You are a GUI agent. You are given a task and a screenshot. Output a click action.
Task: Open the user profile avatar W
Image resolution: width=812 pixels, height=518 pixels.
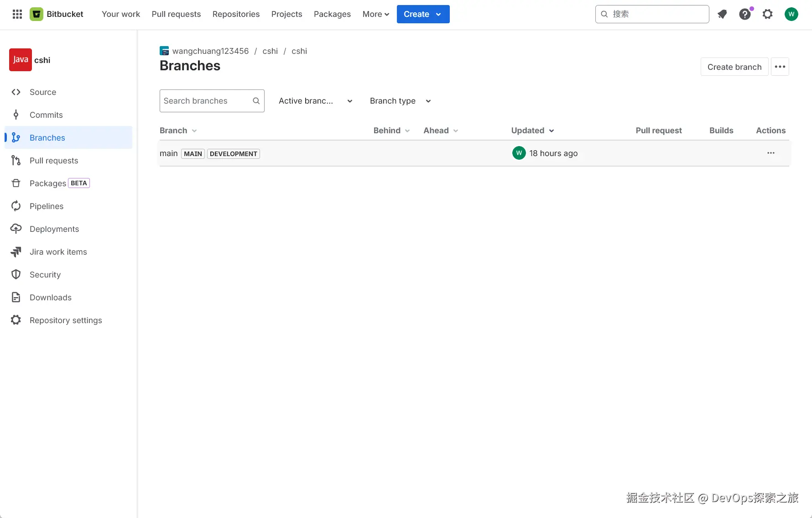coord(791,14)
